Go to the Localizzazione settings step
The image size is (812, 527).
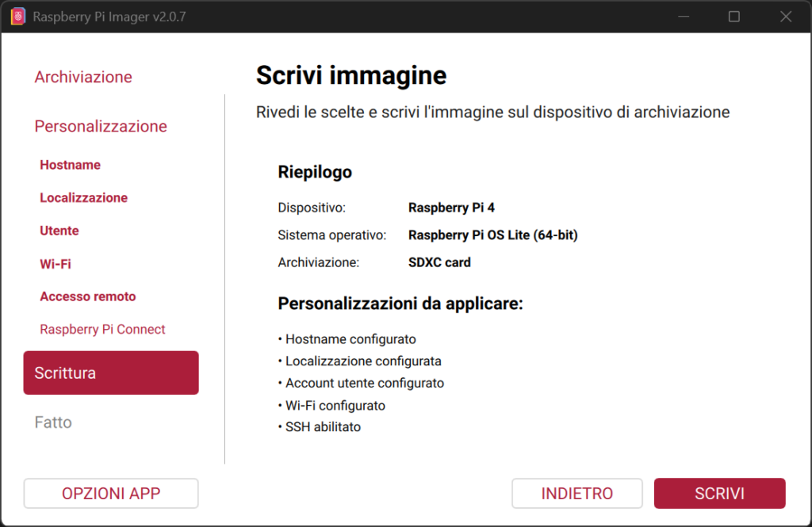tap(83, 197)
